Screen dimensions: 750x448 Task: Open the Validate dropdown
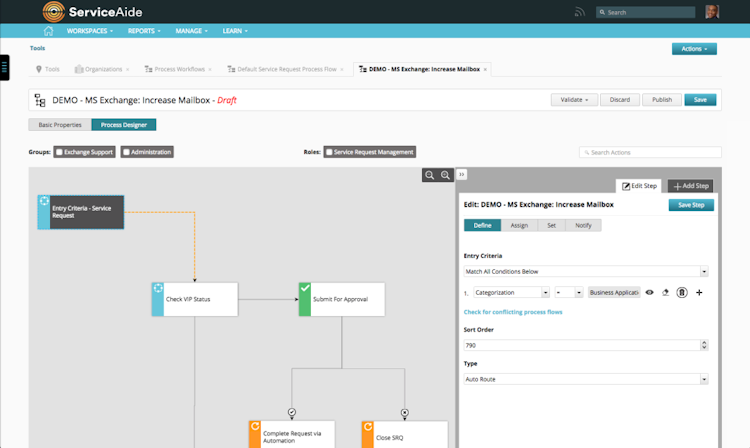pos(574,99)
